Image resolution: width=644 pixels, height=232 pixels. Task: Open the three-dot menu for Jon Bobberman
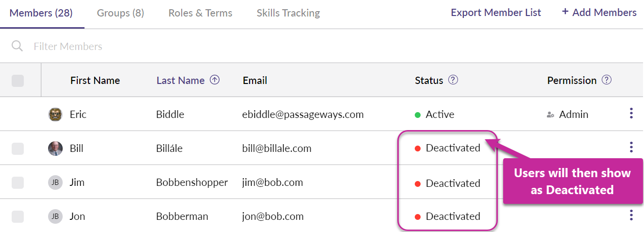click(631, 215)
